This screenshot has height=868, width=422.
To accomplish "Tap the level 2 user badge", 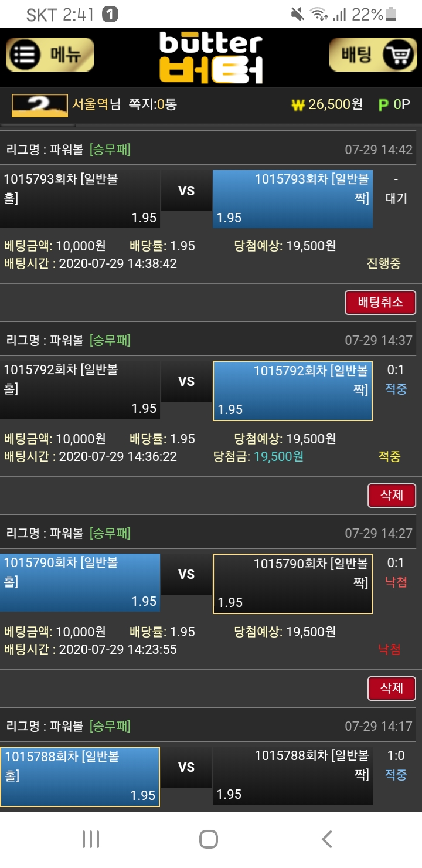I will click(x=39, y=105).
